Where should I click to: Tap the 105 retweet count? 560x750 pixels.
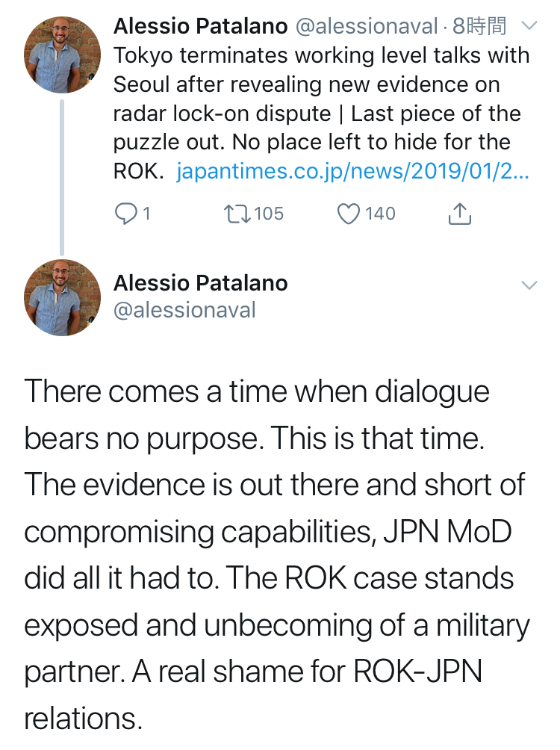[x=269, y=214]
